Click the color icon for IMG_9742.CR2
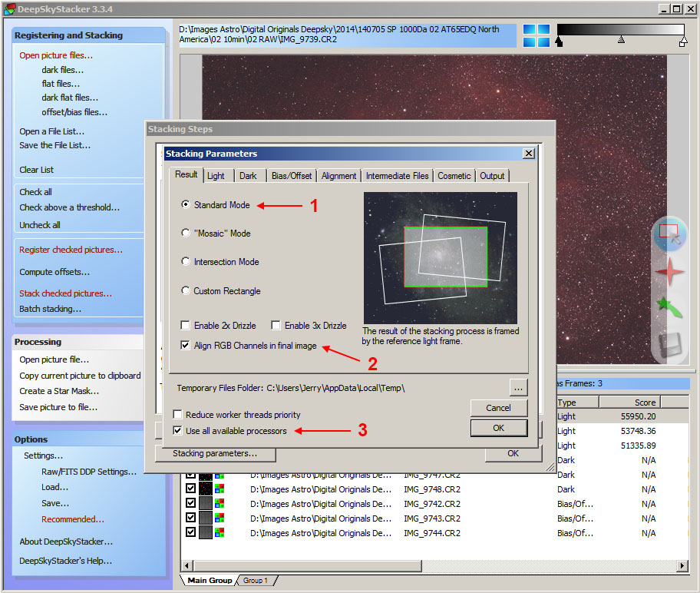The width and height of the screenshot is (700, 593). [220, 503]
